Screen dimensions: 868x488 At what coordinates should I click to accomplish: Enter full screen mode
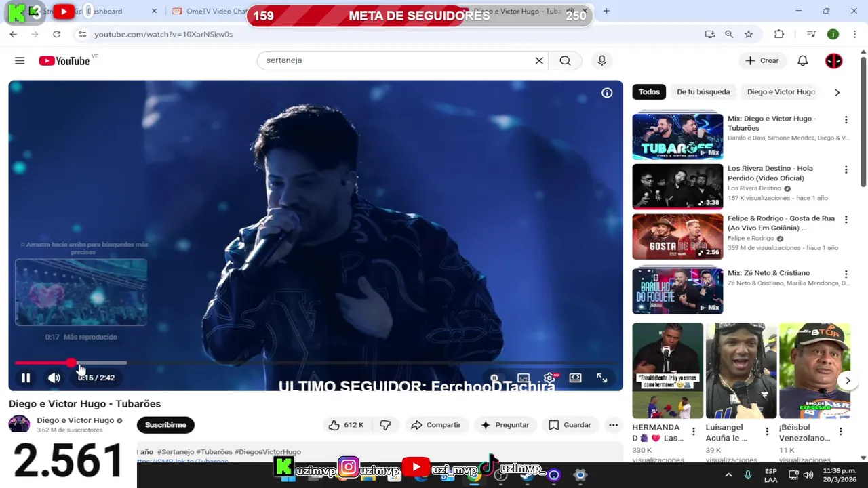pyautogui.click(x=601, y=378)
